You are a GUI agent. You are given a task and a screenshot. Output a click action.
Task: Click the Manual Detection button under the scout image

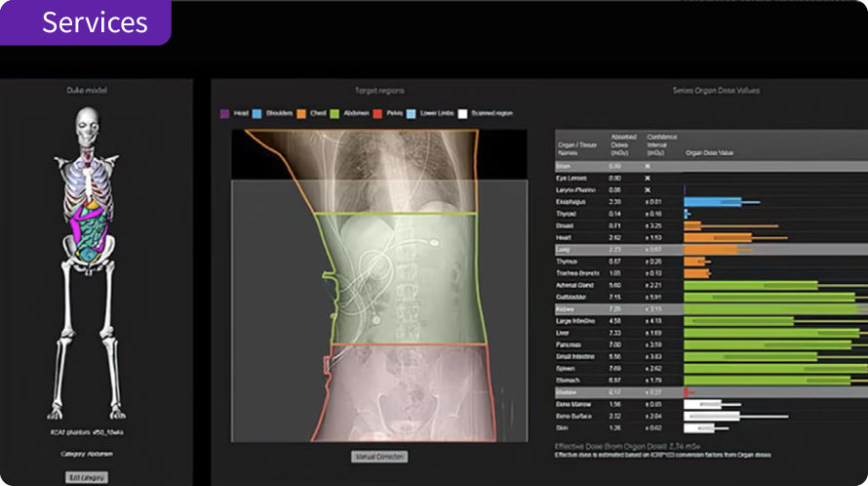pos(379,457)
